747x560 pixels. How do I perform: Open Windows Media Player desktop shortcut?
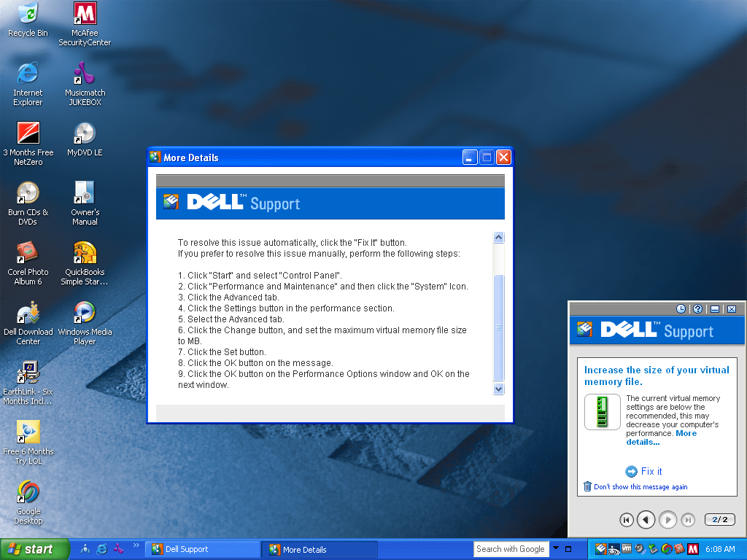pos(85,313)
